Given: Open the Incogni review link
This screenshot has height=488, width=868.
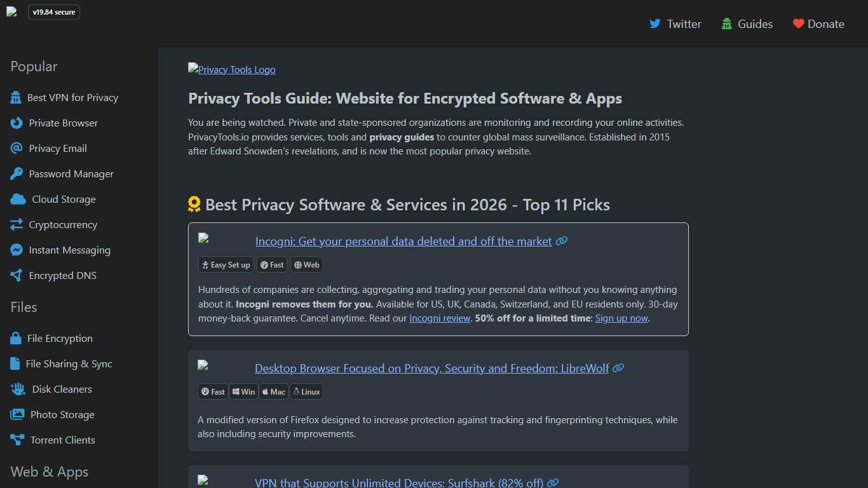Looking at the screenshot, I should 440,318.
